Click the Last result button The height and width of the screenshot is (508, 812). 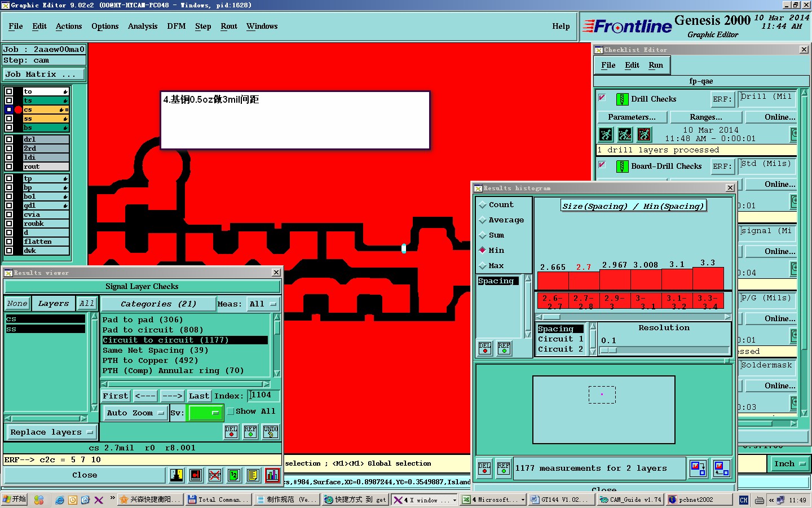(x=199, y=396)
